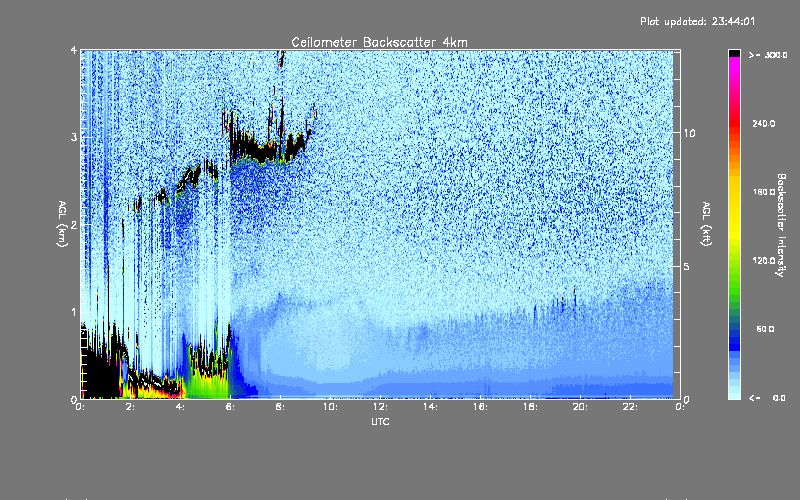This screenshot has height=500, width=800.
Task: Click the "2" tick on the km axis
Action: pyautogui.click(x=74, y=224)
